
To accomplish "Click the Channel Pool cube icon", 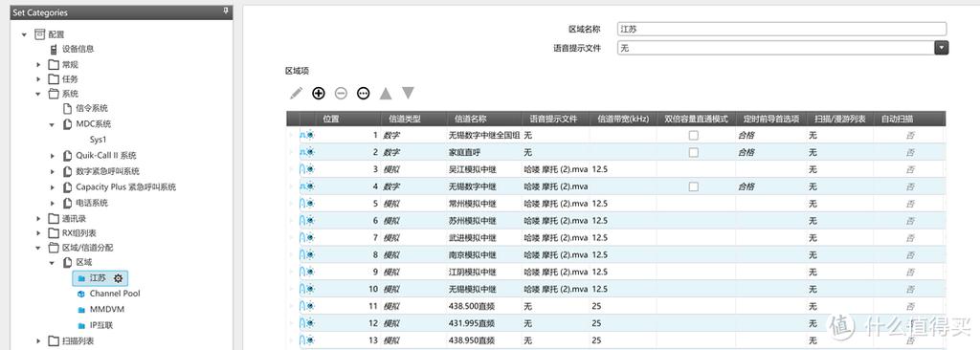I will click(x=80, y=294).
